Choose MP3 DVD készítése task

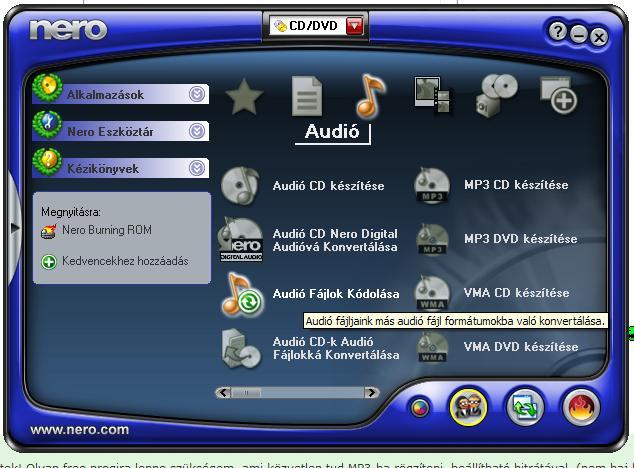[521, 239]
